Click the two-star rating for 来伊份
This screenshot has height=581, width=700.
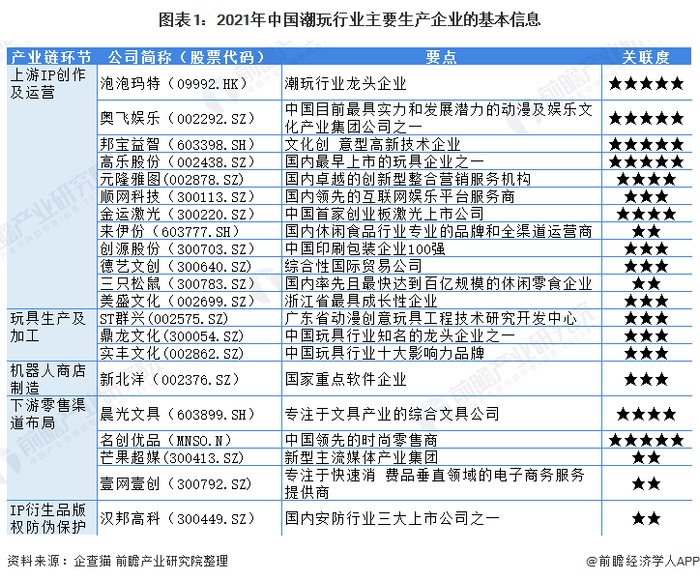[646, 231]
